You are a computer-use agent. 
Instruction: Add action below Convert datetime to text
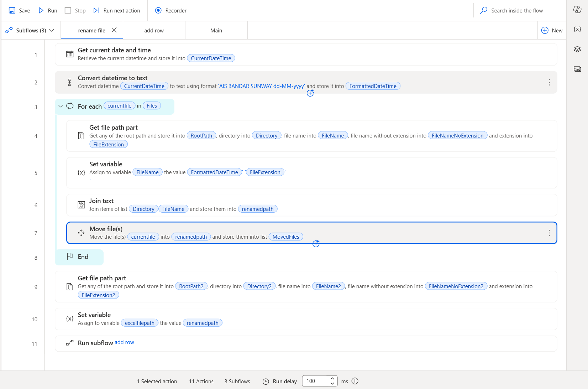(310, 93)
